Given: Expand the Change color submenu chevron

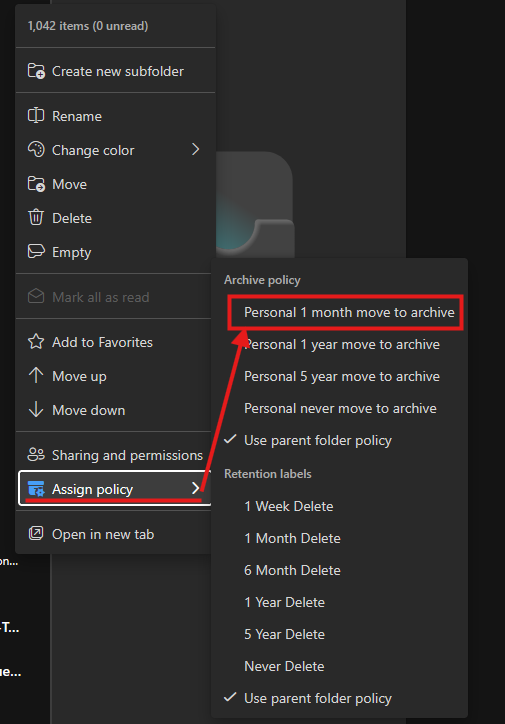Looking at the screenshot, I should click(196, 149).
